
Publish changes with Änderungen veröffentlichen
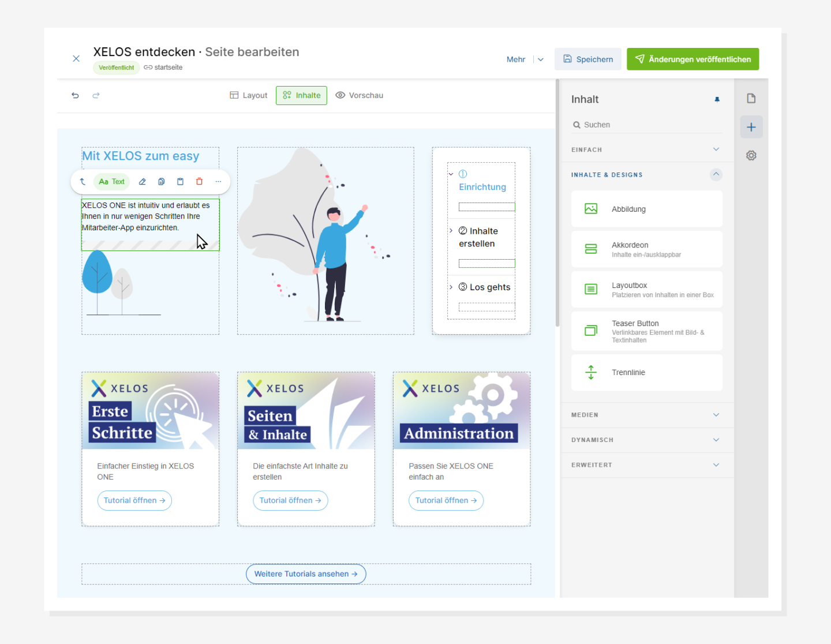coord(693,59)
